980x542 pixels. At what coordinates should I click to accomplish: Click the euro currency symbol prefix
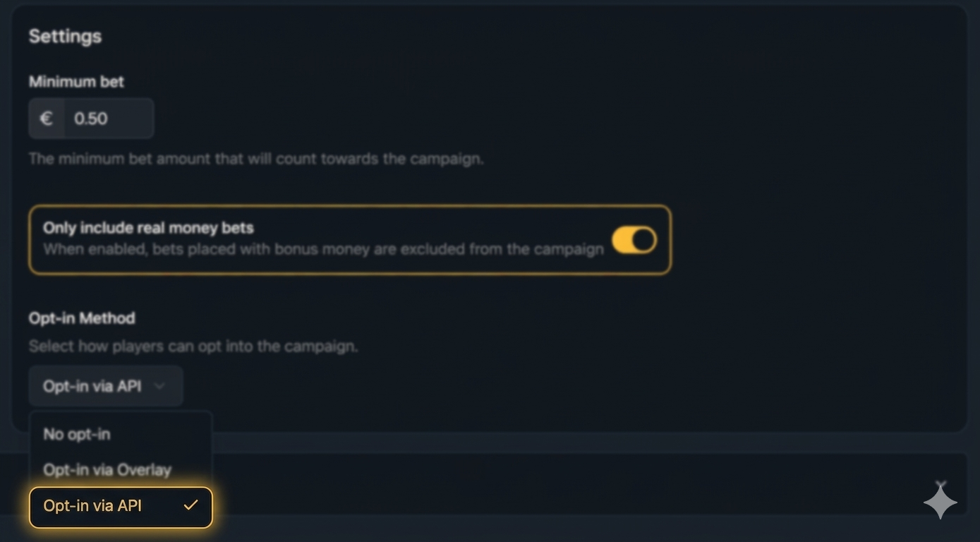[x=47, y=119]
